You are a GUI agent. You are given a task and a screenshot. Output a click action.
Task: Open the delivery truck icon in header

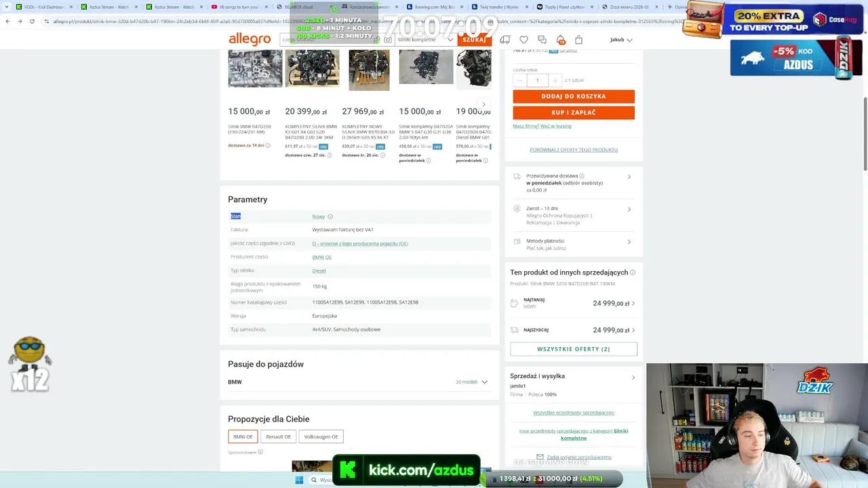(x=505, y=40)
